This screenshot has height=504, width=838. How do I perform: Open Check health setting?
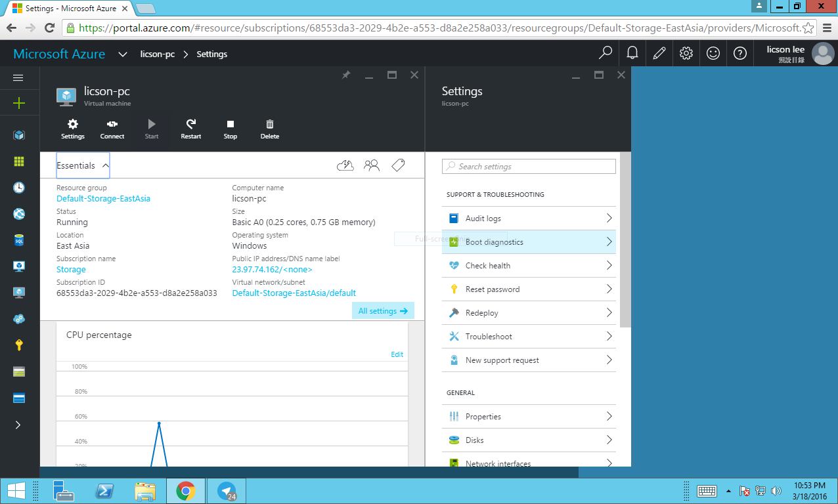tap(529, 265)
